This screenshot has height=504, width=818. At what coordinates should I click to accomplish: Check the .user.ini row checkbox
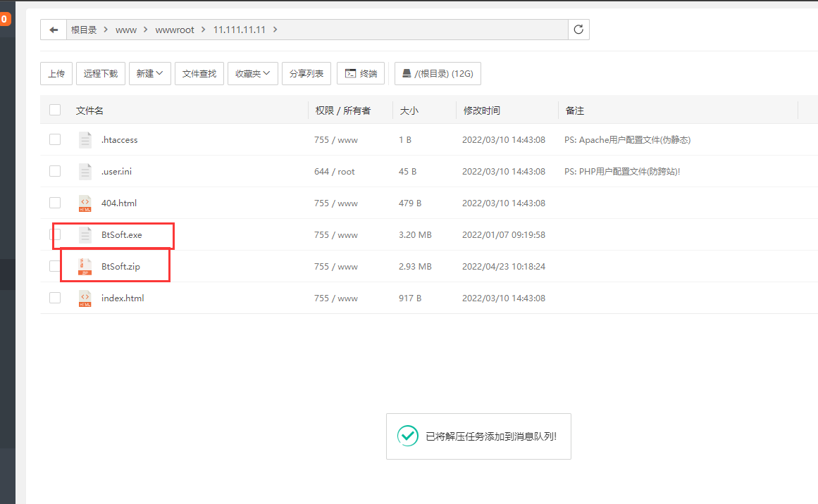tap(55, 171)
